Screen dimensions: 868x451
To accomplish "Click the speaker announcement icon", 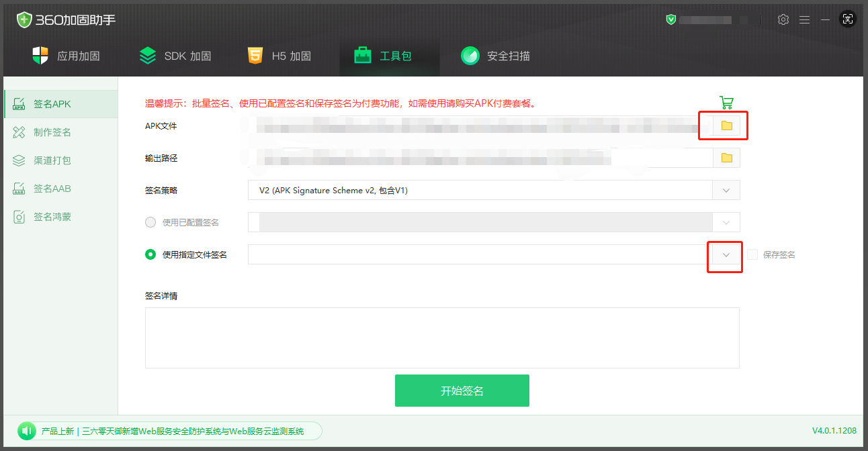I will (x=26, y=431).
